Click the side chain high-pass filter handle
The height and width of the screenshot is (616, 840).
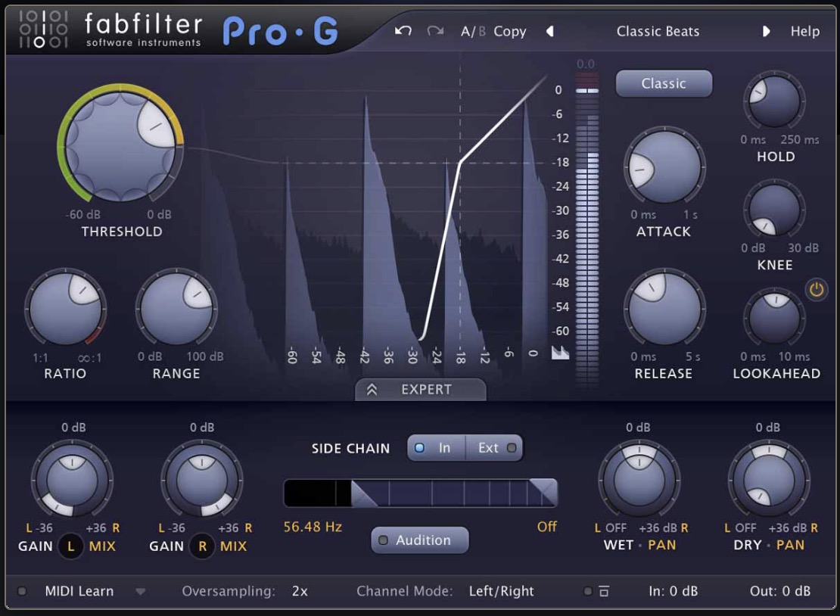tap(364, 493)
